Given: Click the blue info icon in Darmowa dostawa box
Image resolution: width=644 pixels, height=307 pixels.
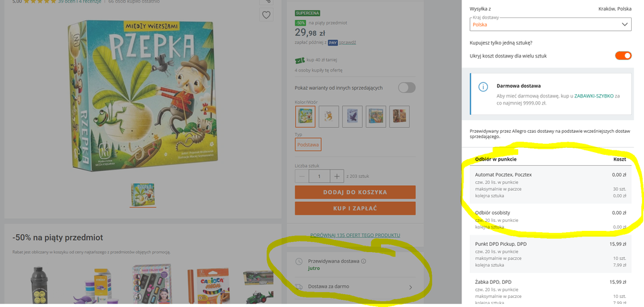Looking at the screenshot, I should 483,87.
